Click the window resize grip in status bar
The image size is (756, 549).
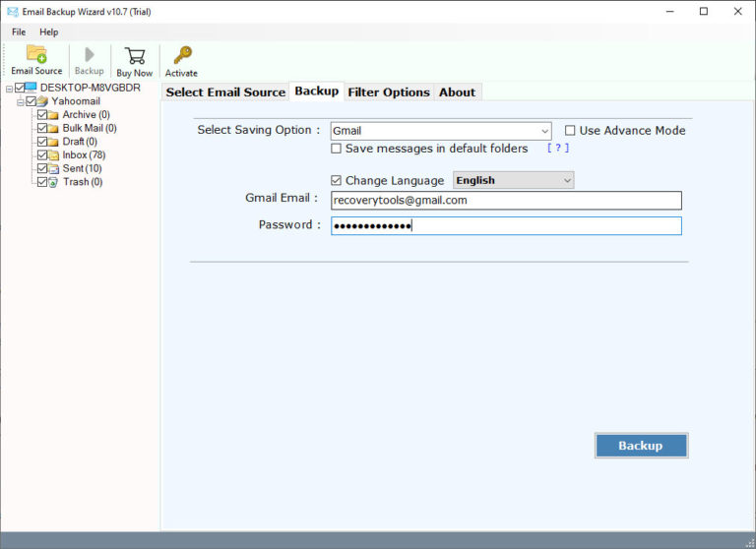[749, 543]
